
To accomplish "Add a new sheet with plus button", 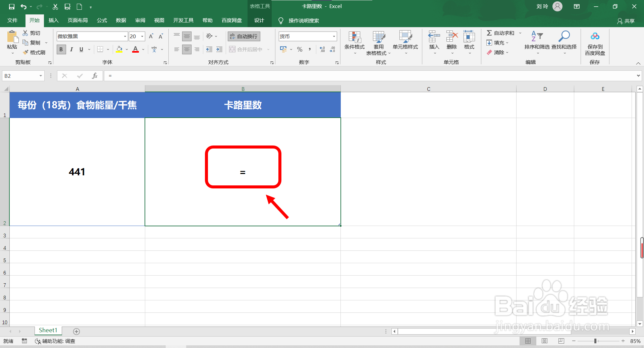I will 76,331.
